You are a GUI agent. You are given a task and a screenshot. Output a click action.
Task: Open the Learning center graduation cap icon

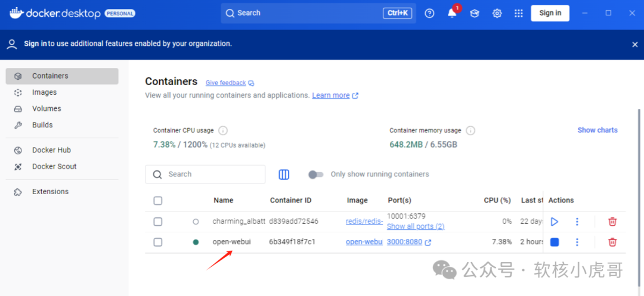[475, 14]
